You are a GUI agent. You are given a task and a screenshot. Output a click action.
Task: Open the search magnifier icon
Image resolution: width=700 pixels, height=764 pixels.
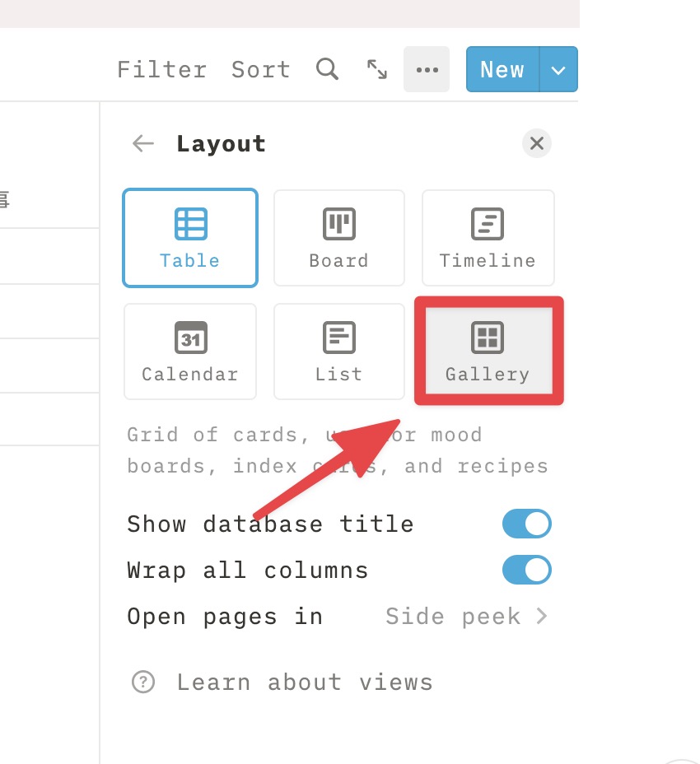click(x=327, y=69)
